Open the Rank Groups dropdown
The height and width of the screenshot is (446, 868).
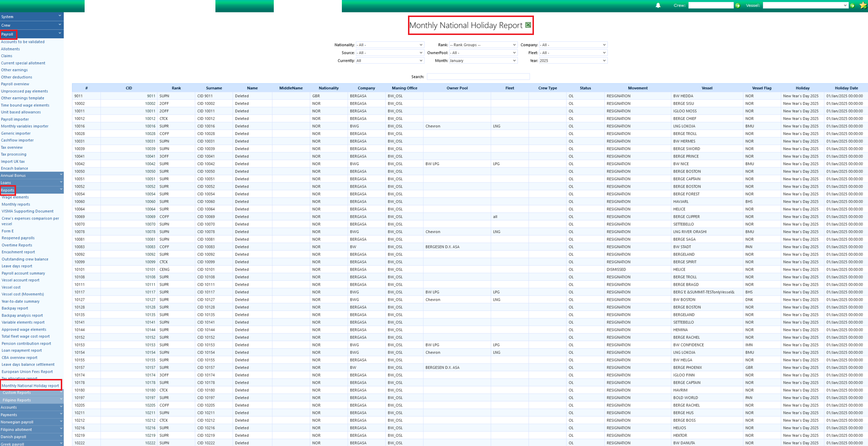(482, 45)
